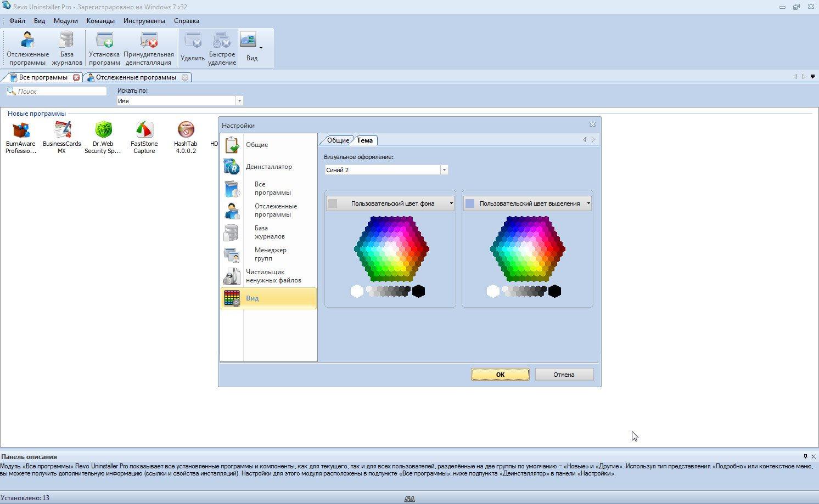Open Деинсталлятор section in settings sidebar
This screenshot has height=504, width=819.
click(x=268, y=167)
